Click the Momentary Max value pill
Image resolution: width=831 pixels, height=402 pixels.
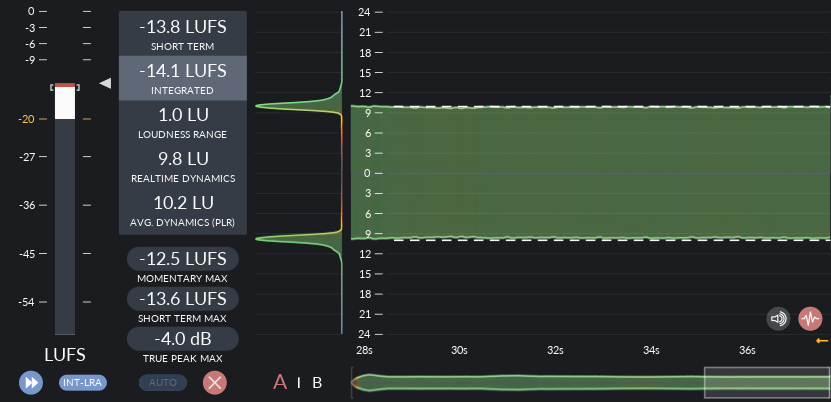coord(183,257)
